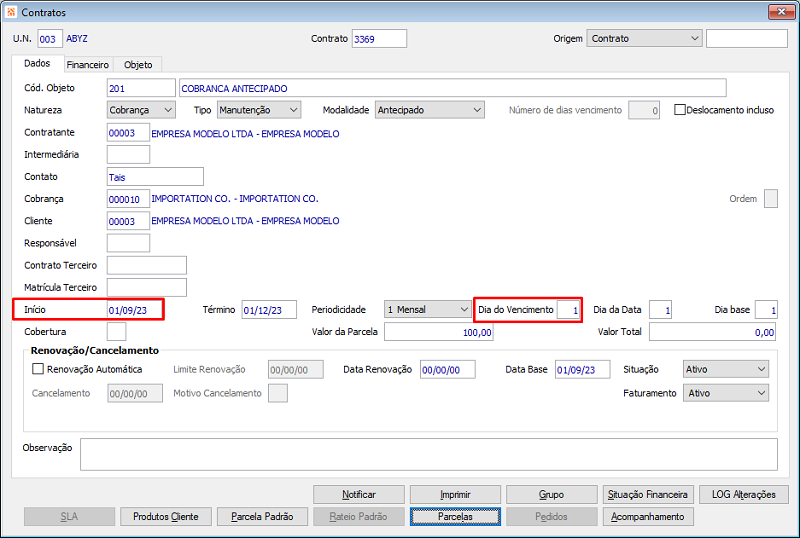Image resolution: width=800 pixels, height=538 pixels.
Task: Click the Observação text area
Action: 429,454
